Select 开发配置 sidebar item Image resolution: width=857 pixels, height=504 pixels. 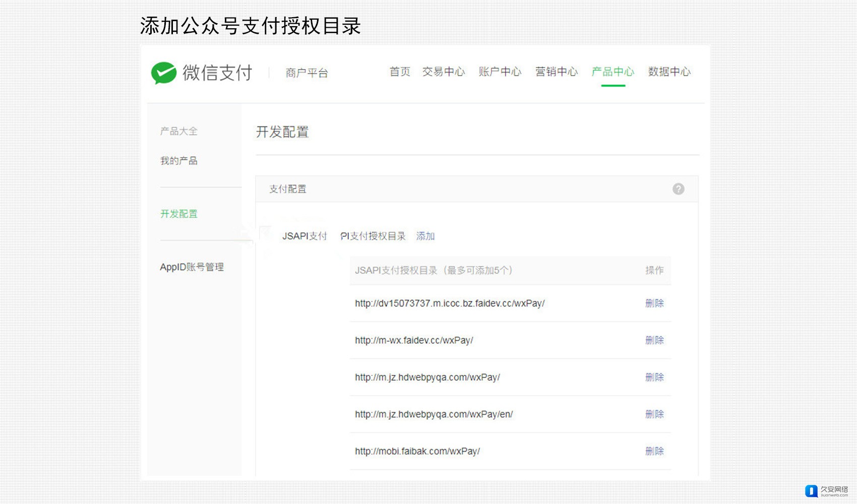179,214
